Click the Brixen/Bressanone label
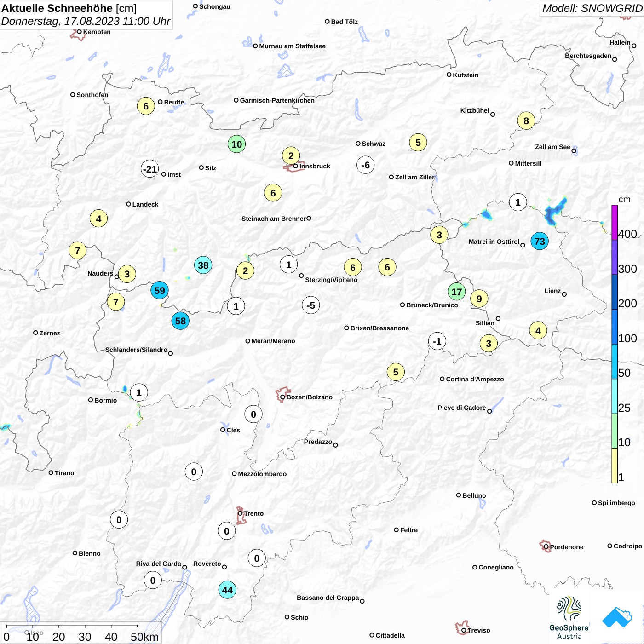This screenshot has height=644, width=644. pos(379,328)
